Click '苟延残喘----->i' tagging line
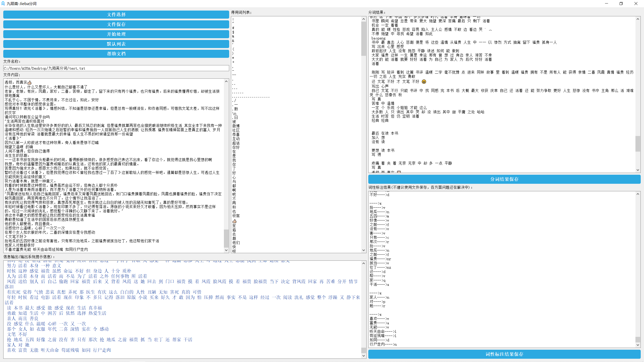The height and width of the screenshot is (362, 644). coord(383,336)
